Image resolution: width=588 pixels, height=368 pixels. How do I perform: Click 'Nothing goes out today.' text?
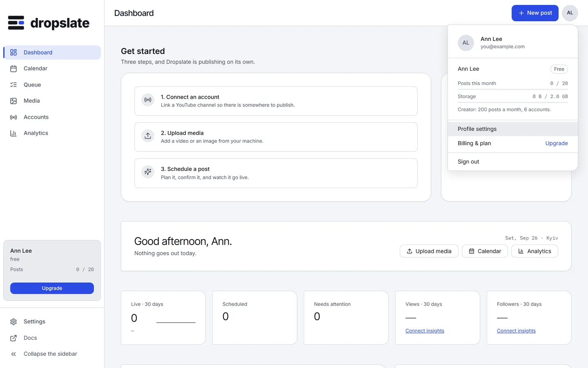pos(165,254)
